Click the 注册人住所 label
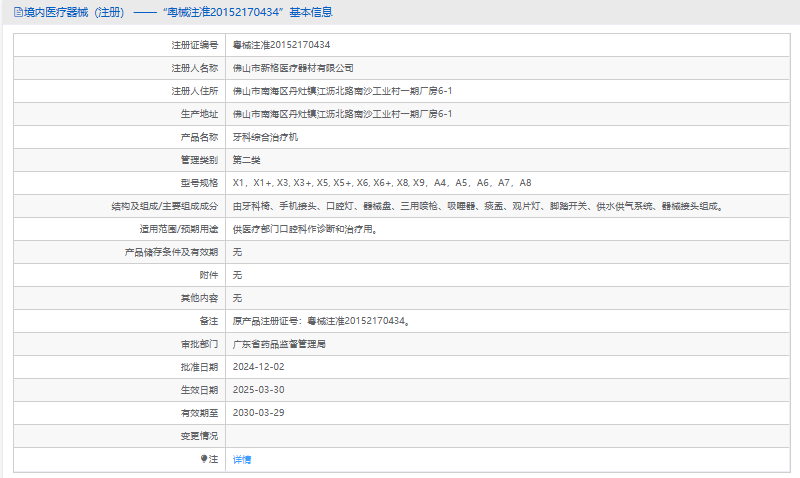 click(194, 91)
